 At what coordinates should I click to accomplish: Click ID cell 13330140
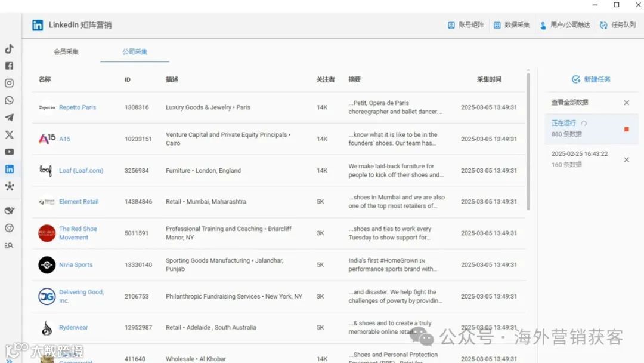(x=138, y=264)
